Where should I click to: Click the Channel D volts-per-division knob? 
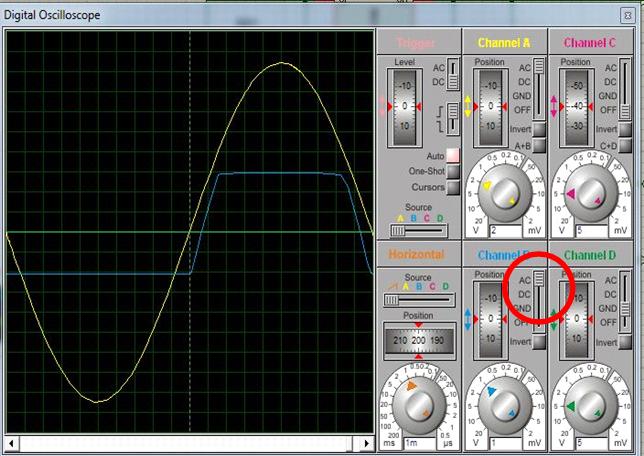(591, 405)
